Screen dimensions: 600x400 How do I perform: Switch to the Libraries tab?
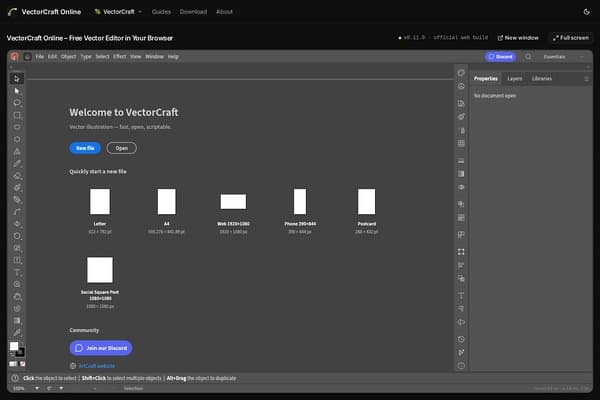coord(541,78)
